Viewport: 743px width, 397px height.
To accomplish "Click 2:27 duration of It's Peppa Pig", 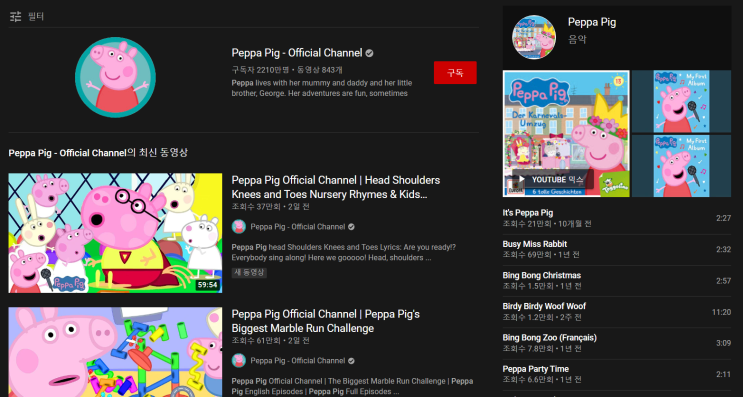I will click(x=723, y=218).
